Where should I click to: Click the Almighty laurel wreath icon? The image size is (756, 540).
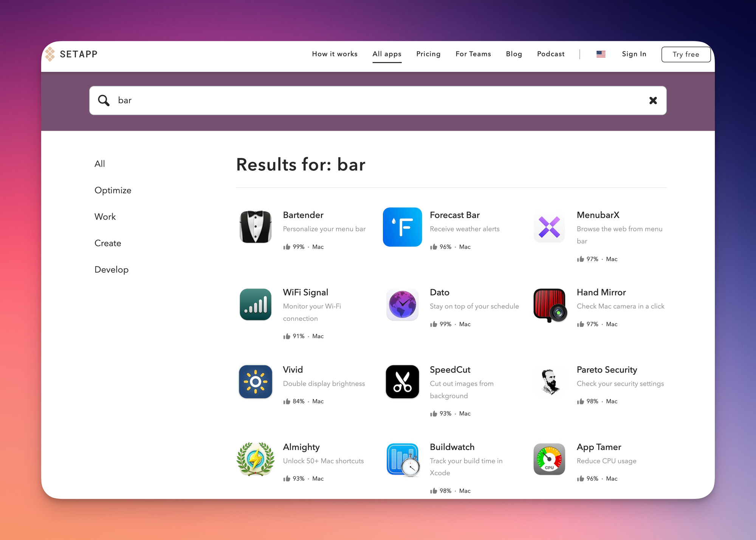256,459
